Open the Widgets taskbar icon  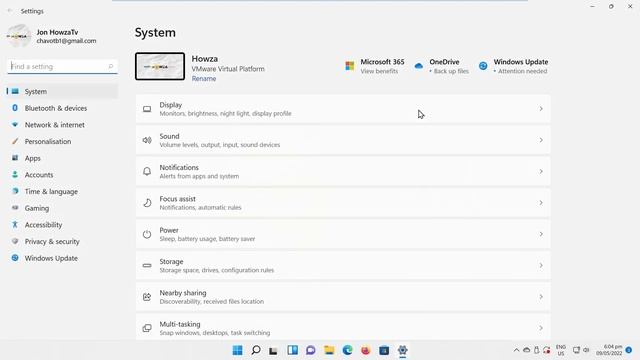coord(292,350)
